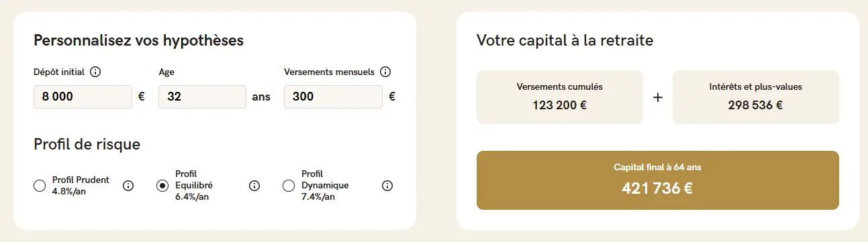Click the Profil Dynamique 7.4%/an label

pyautogui.click(x=326, y=186)
